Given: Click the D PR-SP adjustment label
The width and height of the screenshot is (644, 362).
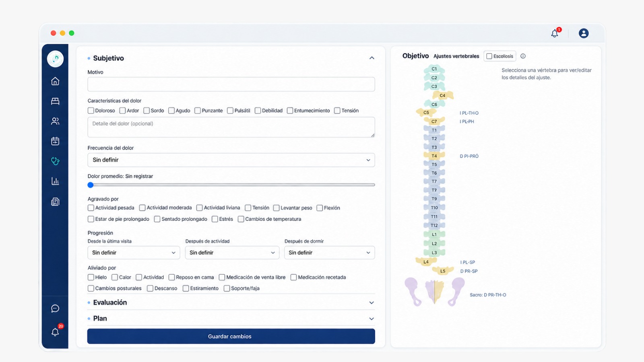Looking at the screenshot, I should [469, 271].
